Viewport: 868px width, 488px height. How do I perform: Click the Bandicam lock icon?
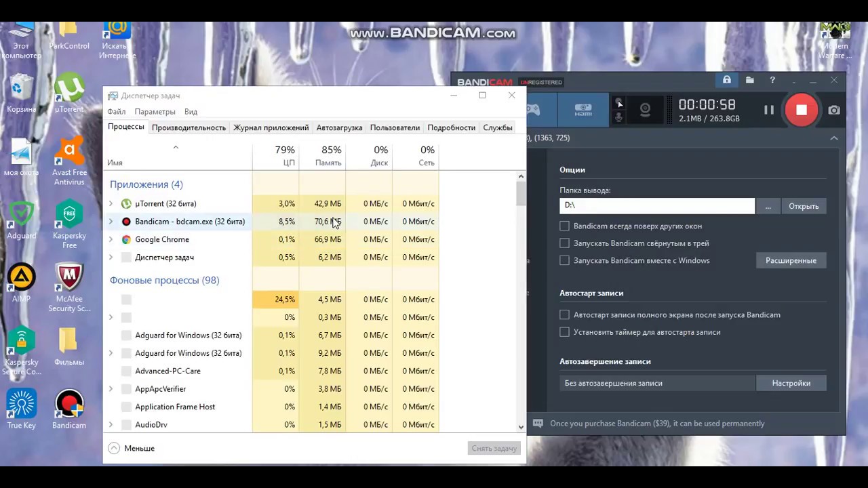click(726, 80)
